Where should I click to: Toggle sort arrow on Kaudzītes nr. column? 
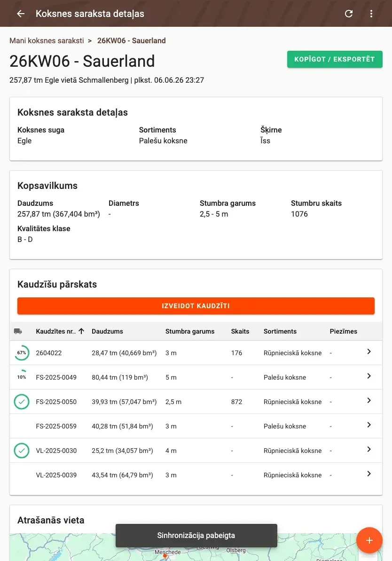pyautogui.click(x=81, y=331)
